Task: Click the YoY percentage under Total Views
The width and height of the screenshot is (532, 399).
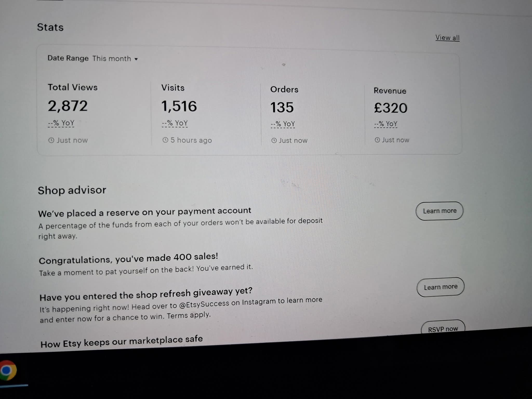Action: click(x=61, y=123)
